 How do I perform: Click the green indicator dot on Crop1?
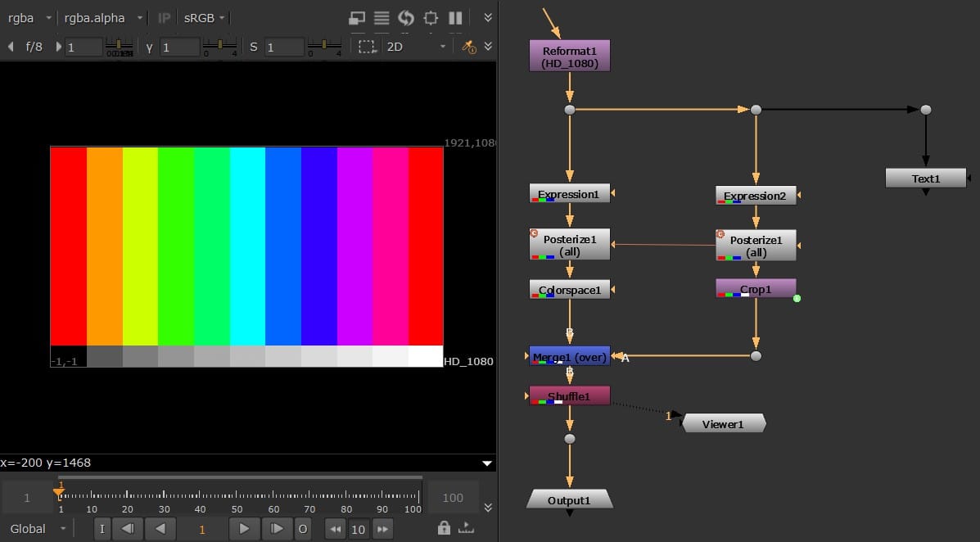click(797, 299)
